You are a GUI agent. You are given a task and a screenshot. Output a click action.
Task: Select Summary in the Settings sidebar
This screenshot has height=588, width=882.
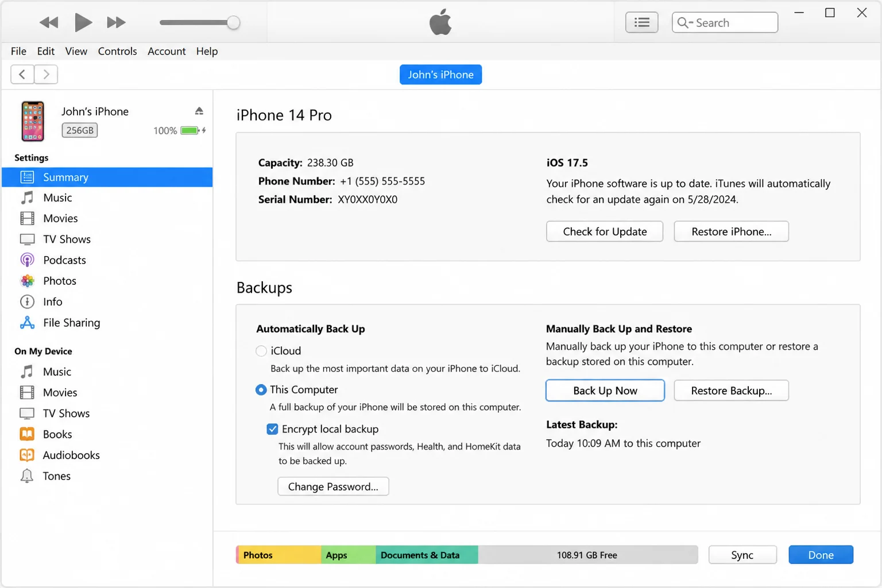[x=107, y=177]
